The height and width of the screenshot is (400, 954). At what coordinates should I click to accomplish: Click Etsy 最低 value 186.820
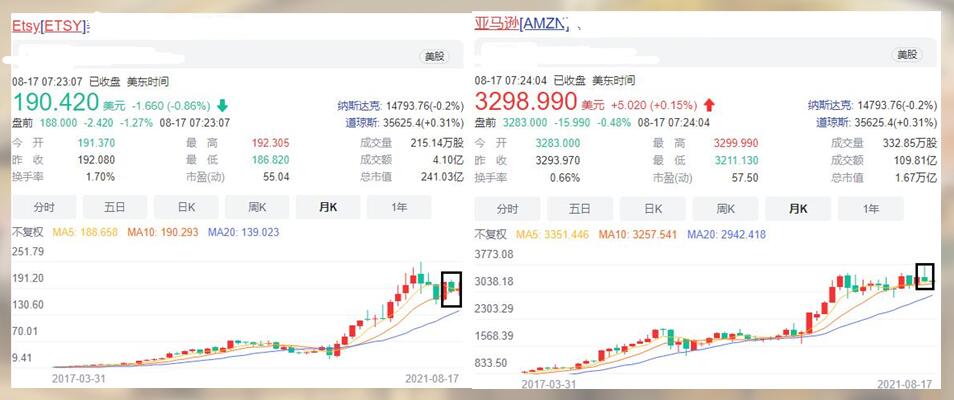[x=270, y=160]
